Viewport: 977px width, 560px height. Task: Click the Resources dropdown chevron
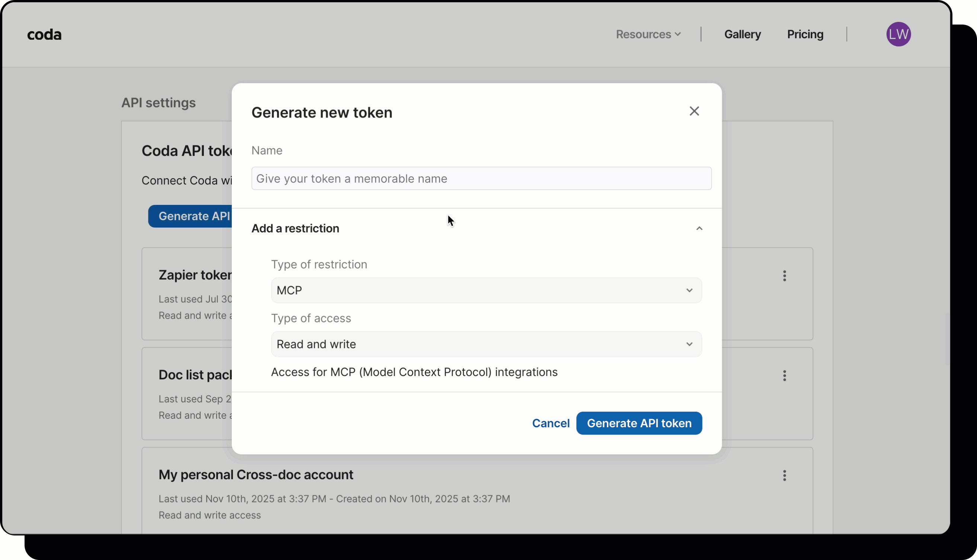pyautogui.click(x=678, y=34)
